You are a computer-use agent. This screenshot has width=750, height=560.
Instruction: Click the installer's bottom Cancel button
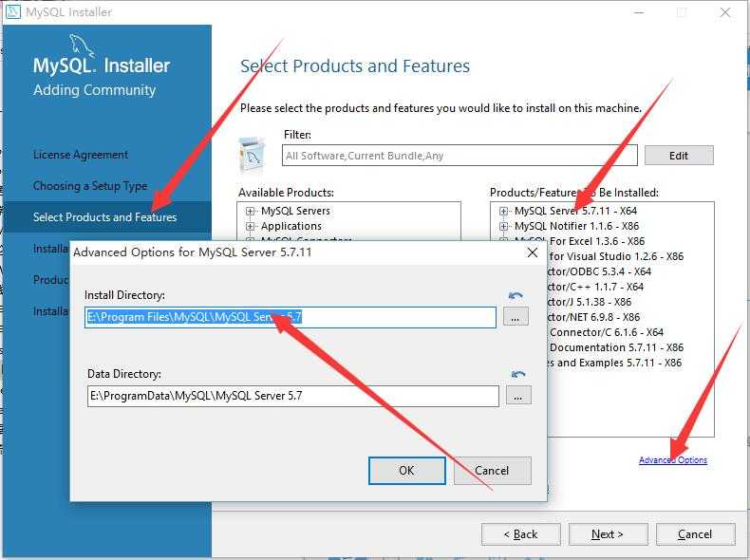click(x=696, y=534)
